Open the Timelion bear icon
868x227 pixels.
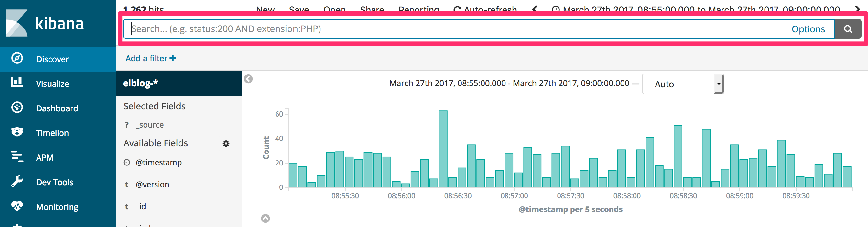(17, 132)
